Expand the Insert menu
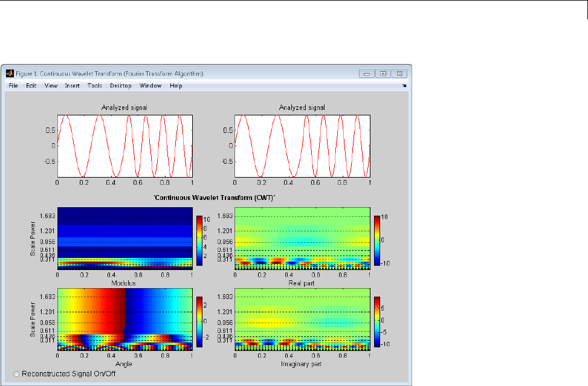Viewport: 588px width, 386px height. coord(73,86)
